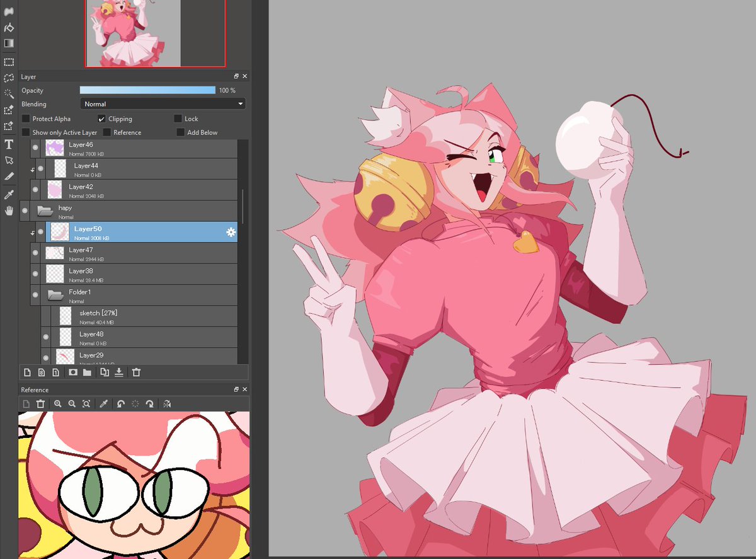Image resolution: width=756 pixels, height=559 pixels.
Task: Collapse the Folder1 folder icon
Action: [x=55, y=294]
